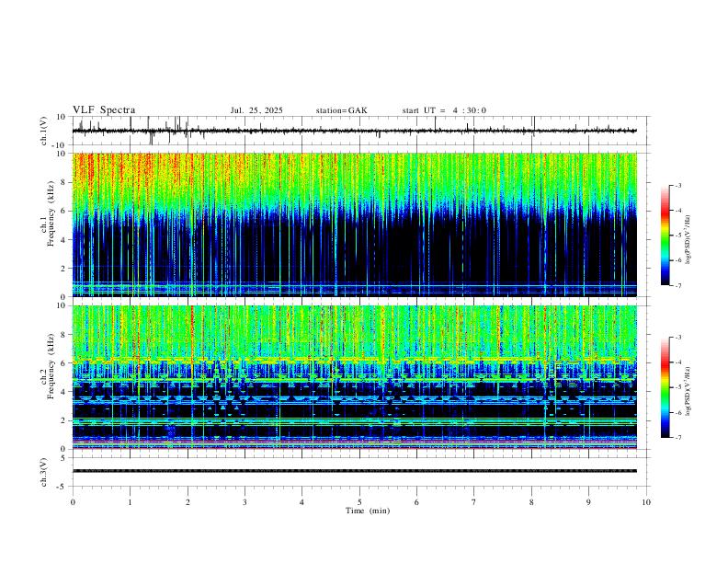
Task: Click the "9" tick on the Time axis
Action: click(x=588, y=502)
